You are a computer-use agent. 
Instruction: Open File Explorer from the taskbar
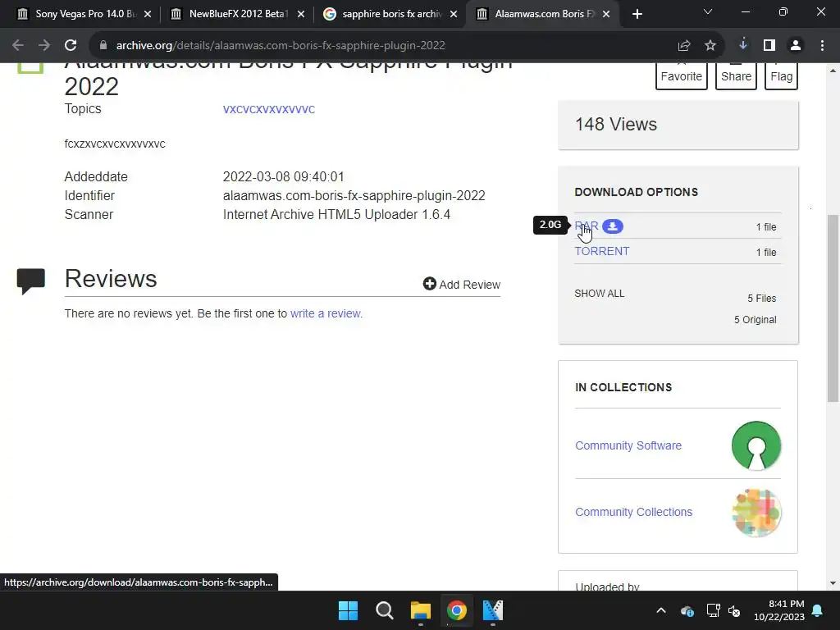[x=421, y=610]
